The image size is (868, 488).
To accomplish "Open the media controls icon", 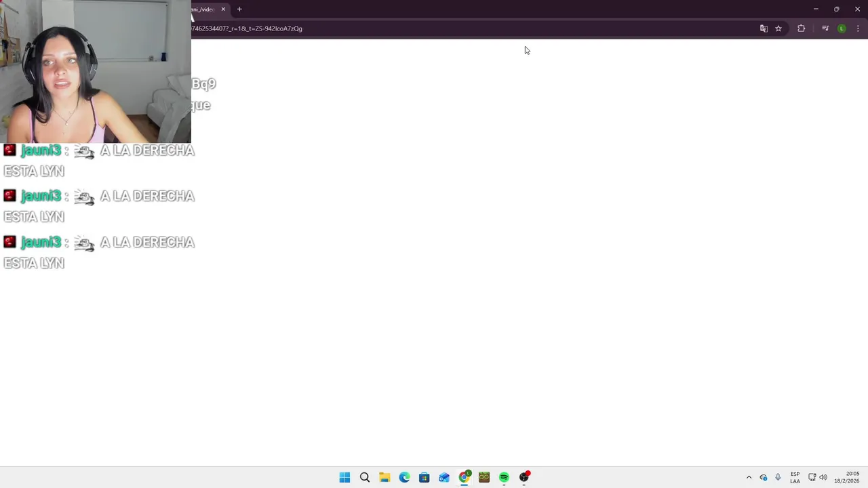I will [825, 28].
